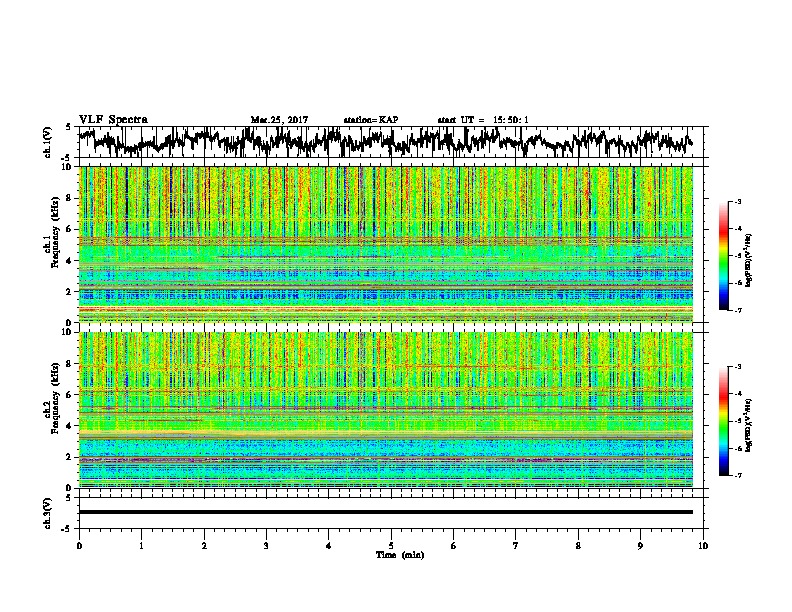Click time axis tick label "7"
This screenshot has height=612, width=792.
pyautogui.click(x=516, y=546)
